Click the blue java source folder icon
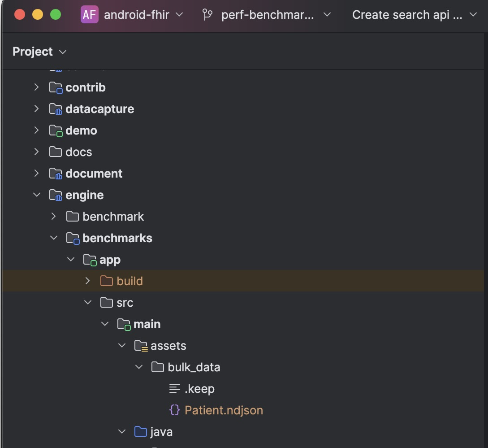 coord(141,431)
